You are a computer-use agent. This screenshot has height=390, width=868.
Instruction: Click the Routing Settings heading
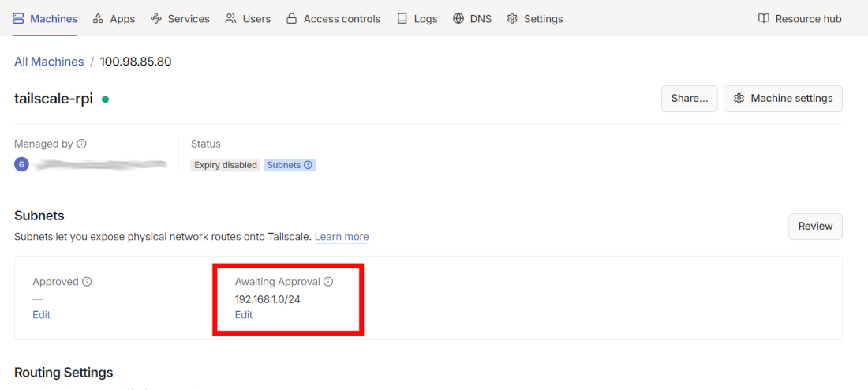[x=64, y=373]
